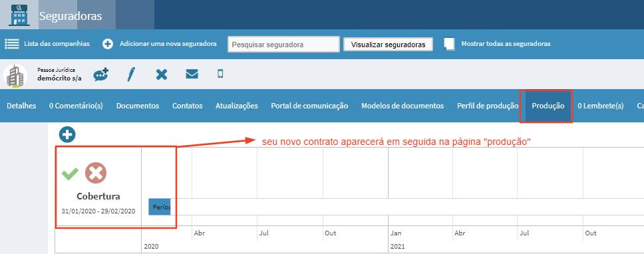Open the 0 Lembrete(s) tab
Viewport: 644px width, 254px height.
[601, 106]
